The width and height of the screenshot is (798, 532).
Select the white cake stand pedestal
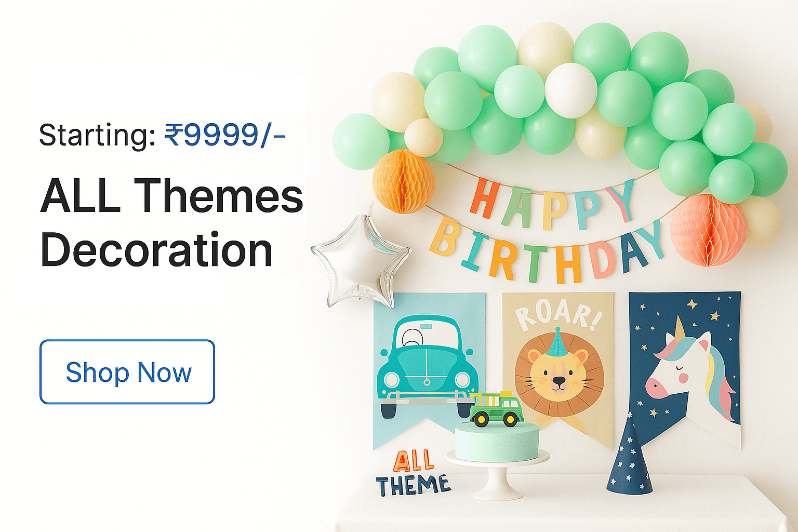tap(497, 475)
